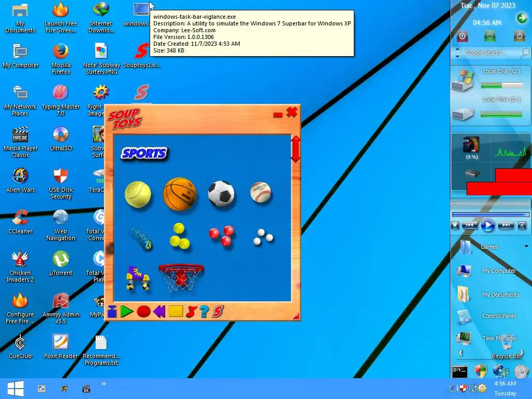Click the standby power button in sidebar
The image size is (532, 399).
tap(519, 36)
